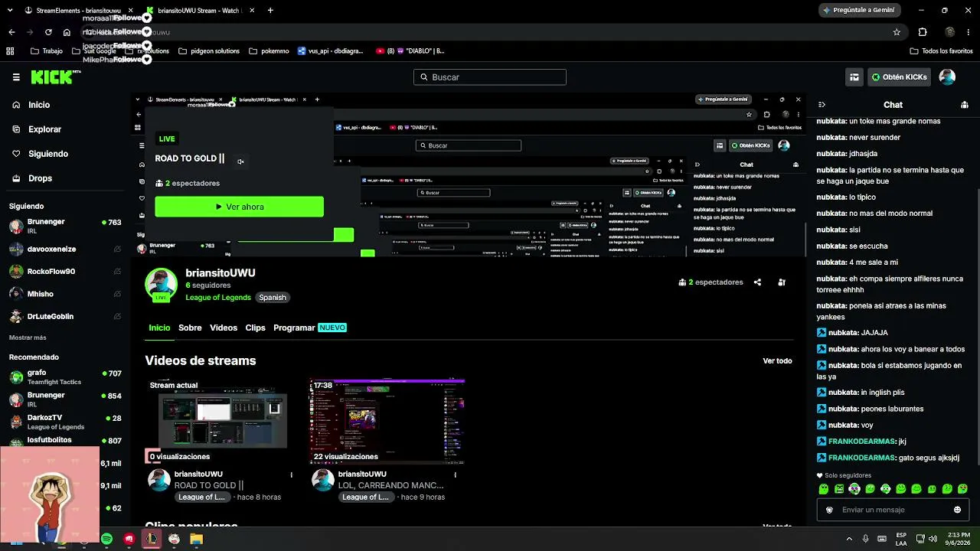Open a new browser tab with plus button
Viewport: 980px width, 551px height.
click(x=270, y=11)
